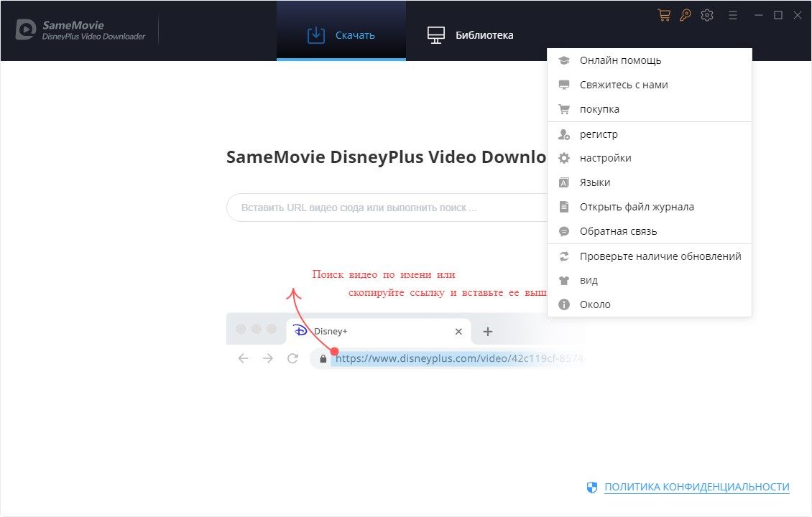Select Онлайн помощь menu item
The height and width of the screenshot is (517, 812).
tap(650, 60)
